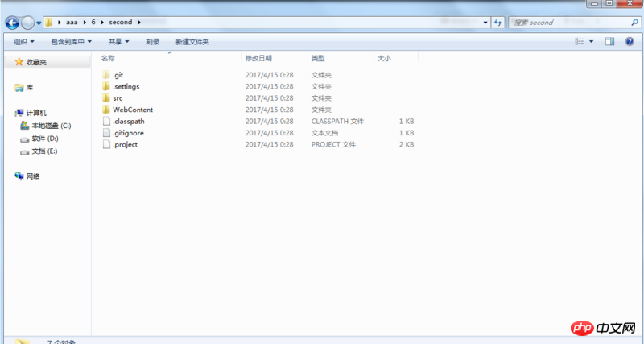This screenshot has width=644, height=344.
Task: Click the .settings folder icon
Action: [106, 86]
